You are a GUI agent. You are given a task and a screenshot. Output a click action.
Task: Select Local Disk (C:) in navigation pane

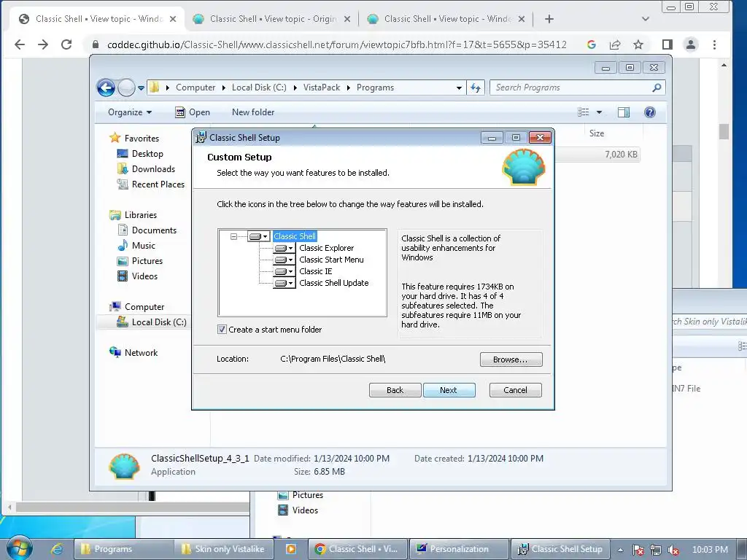pyautogui.click(x=159, y=322)
